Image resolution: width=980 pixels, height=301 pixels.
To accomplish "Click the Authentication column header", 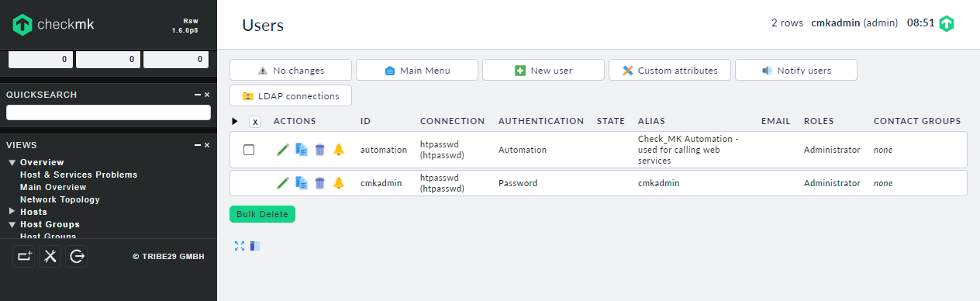I will pyautogui.click(x=541, y=121).
